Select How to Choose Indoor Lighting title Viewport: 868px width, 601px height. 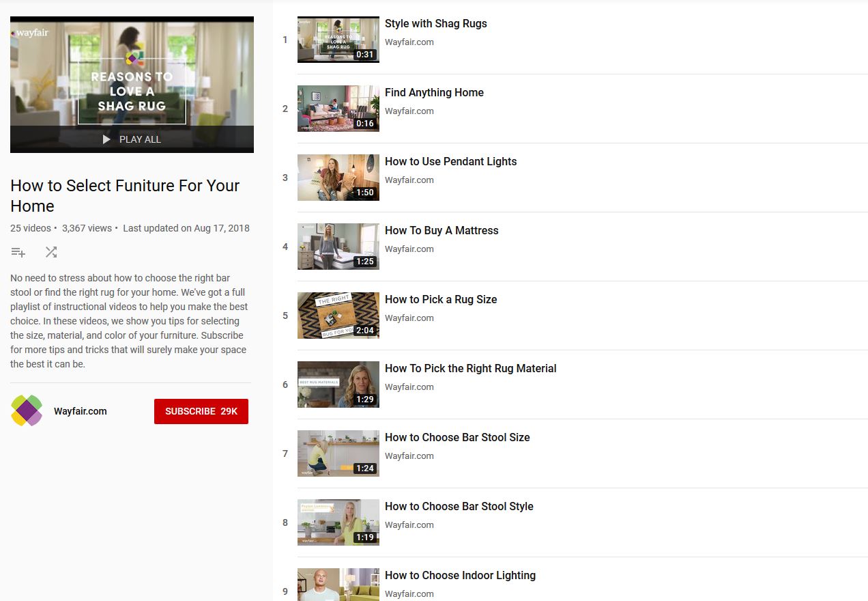[460, 575]
